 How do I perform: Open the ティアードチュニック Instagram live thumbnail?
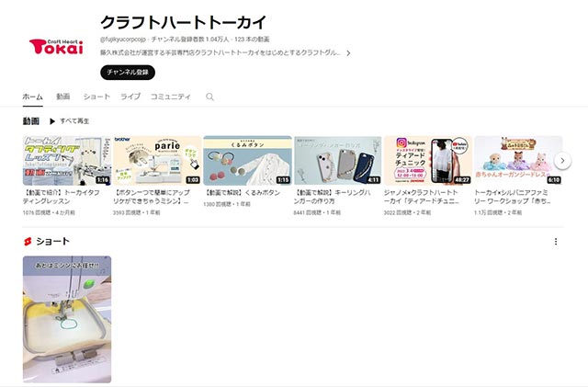tap(428, 161)
